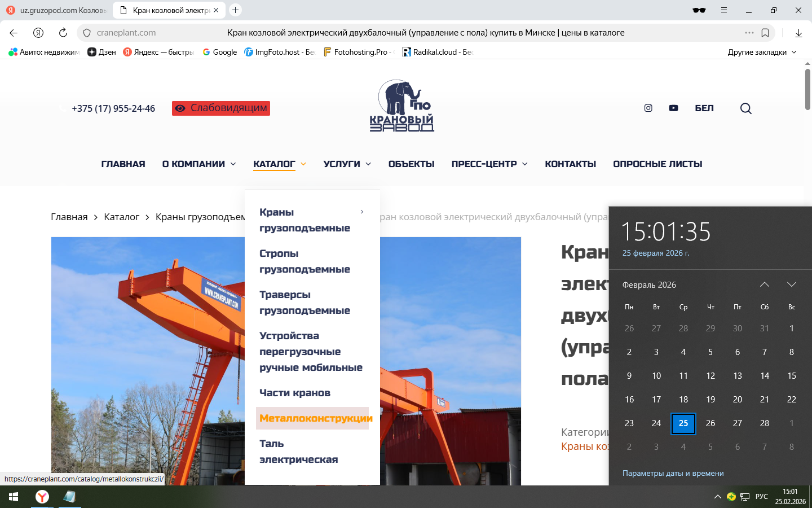Image resolution: width=812 pixels, height=508 pixels.
Task: Open the address bar three-dots menu
Action: 749,33
